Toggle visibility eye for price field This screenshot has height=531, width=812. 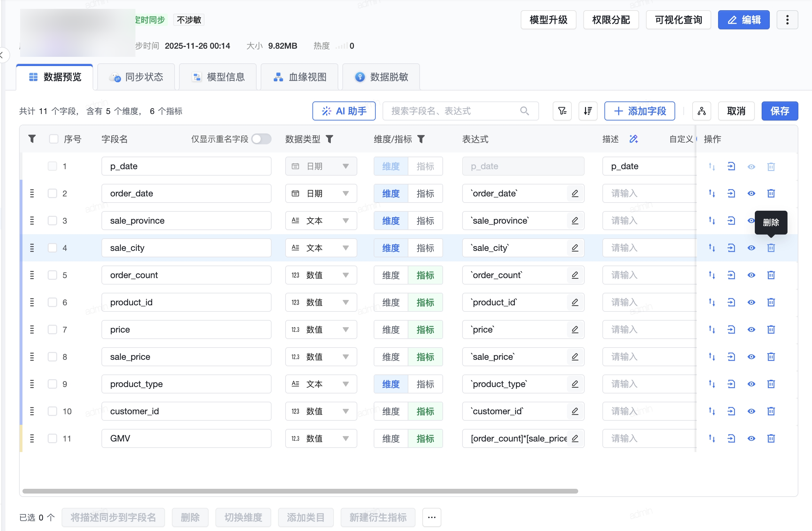point(751,329)
